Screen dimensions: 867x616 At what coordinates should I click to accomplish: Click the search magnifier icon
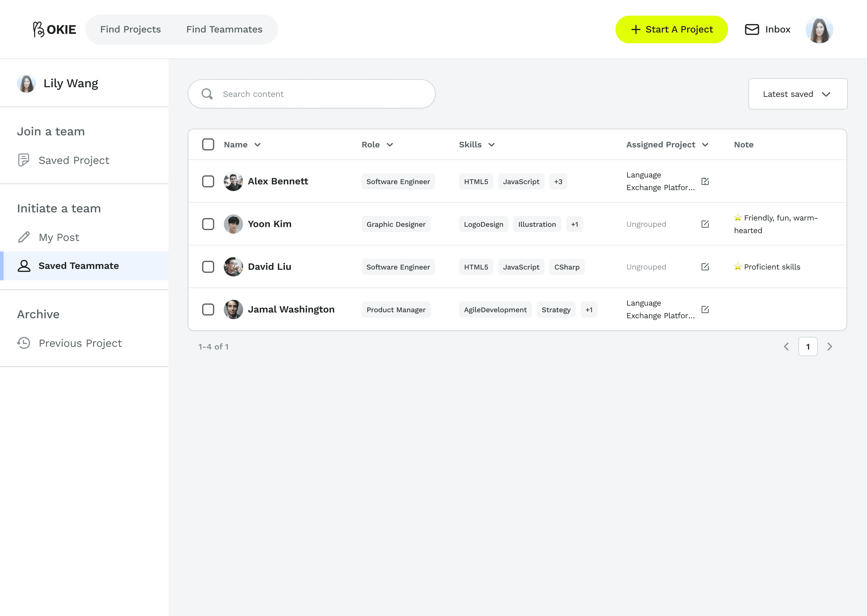coord(207,94)
